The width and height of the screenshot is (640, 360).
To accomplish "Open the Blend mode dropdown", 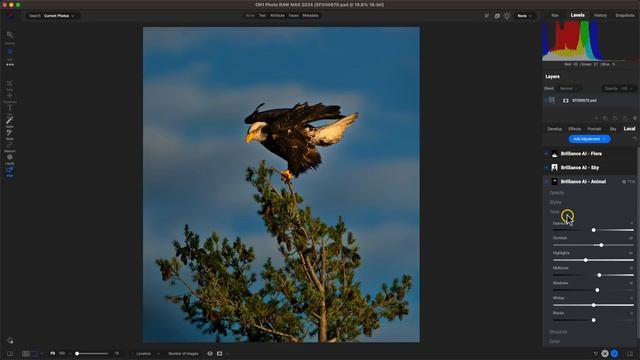I will [x=569, y=89].
